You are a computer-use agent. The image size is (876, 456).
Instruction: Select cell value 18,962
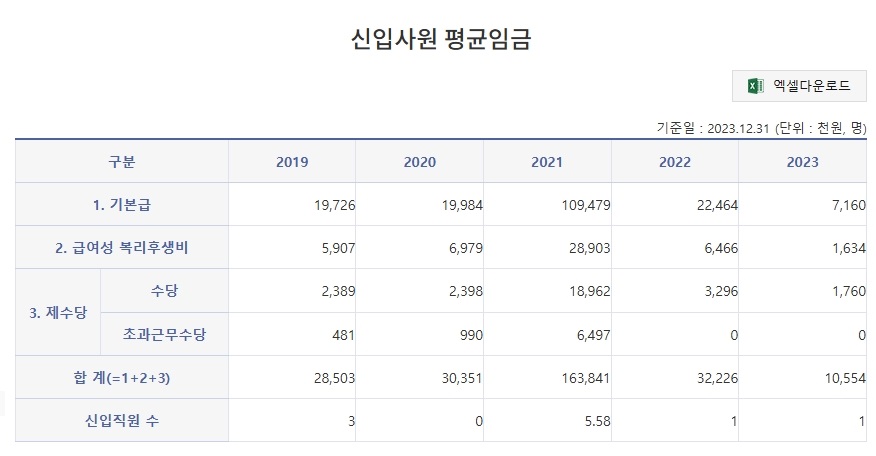[x=589, y=291]
